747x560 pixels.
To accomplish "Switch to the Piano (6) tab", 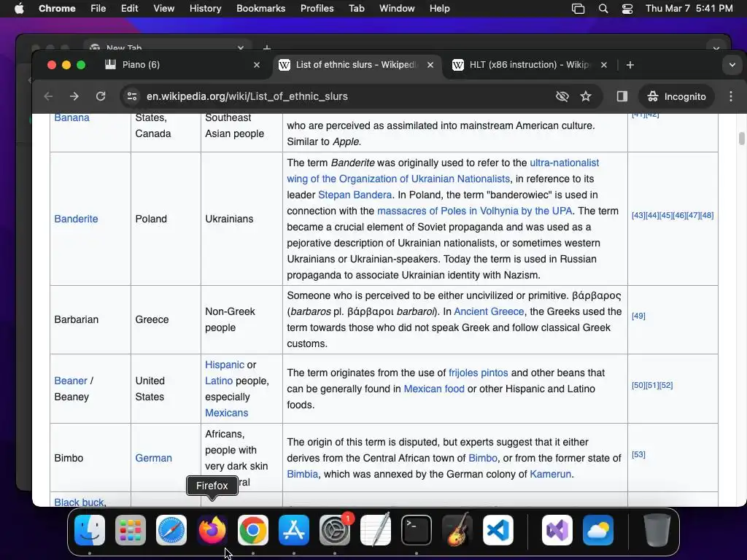I will point(183,65).
